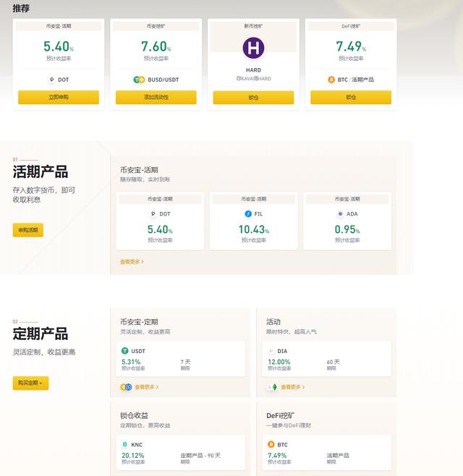Click 立即申购 button on DOT card
This screenshot has width=463, height=476.
coord(59,97)
